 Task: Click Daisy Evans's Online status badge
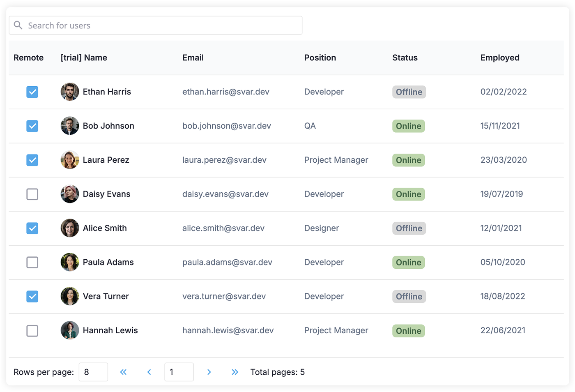409,194
